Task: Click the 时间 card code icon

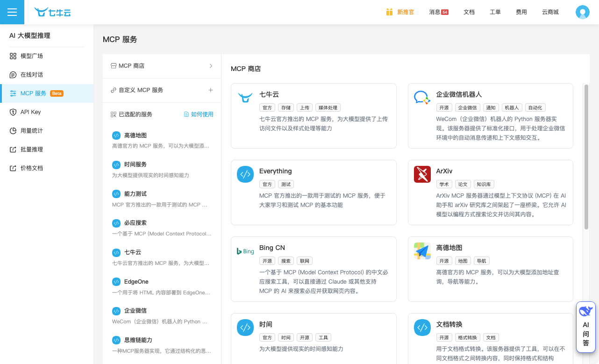Action: [245, 328]
